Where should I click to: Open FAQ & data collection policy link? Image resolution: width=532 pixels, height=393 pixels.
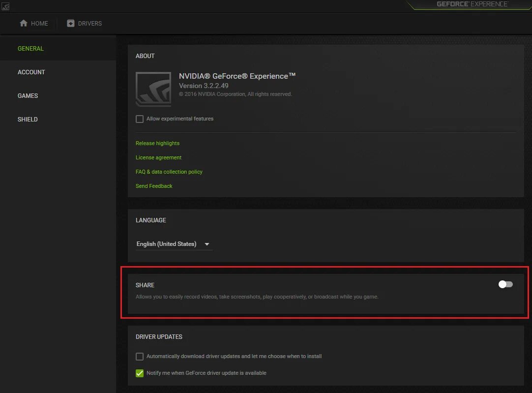(169, 172)
